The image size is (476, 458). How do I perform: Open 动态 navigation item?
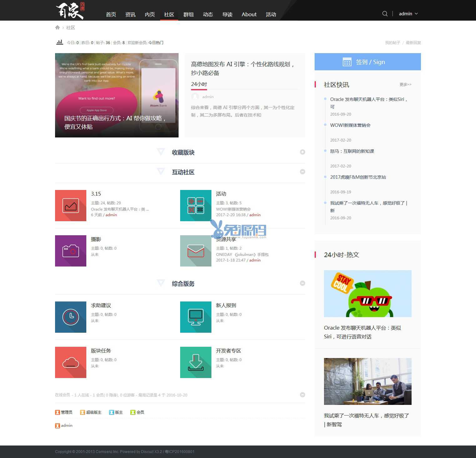(x=208, y=14)
